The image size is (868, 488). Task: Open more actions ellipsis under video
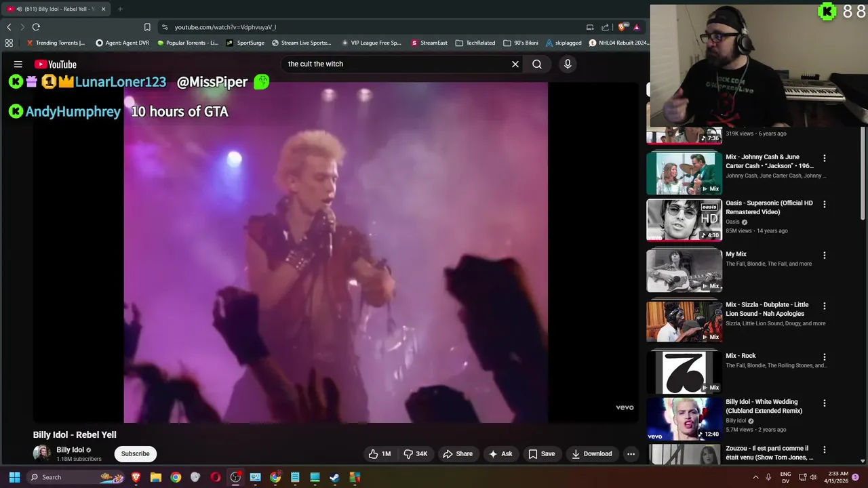pyautogui.click(x=631, y=454)
